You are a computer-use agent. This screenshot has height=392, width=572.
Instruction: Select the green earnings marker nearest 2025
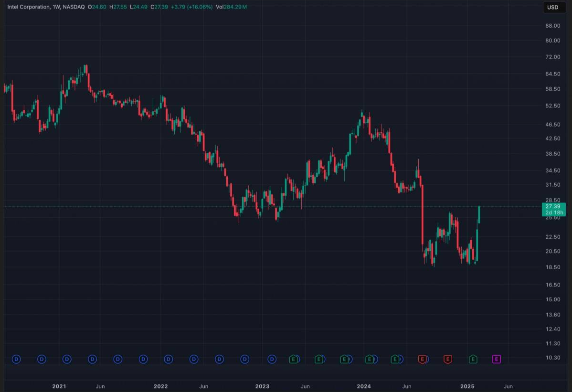[473, 359]
